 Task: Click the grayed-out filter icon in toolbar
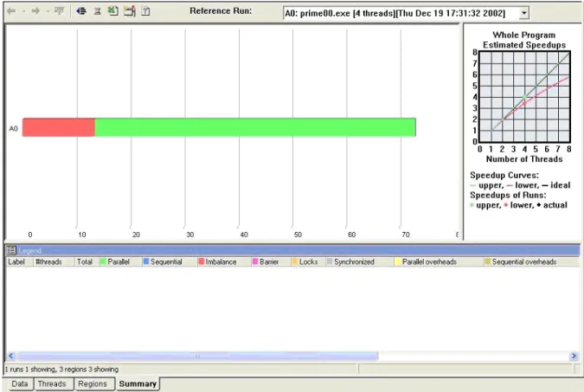59,10
